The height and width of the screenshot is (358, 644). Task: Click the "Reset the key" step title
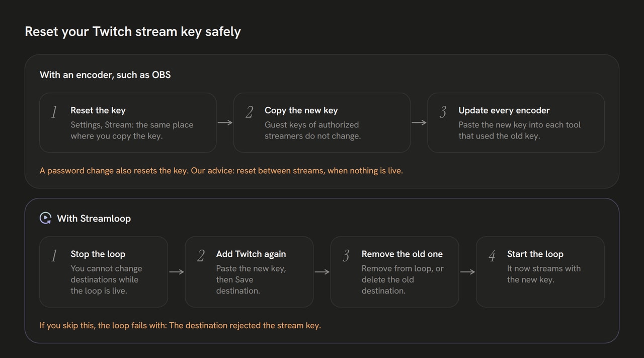(98, 110)
